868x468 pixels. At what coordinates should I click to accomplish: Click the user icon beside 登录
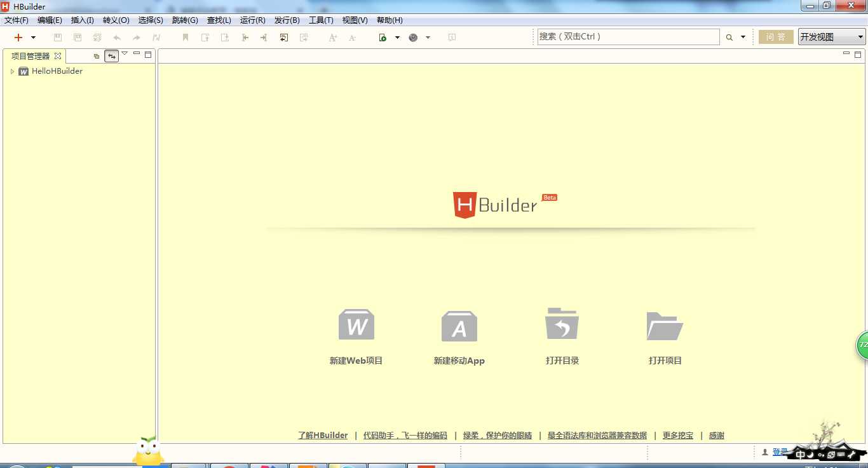coord(765,452)
